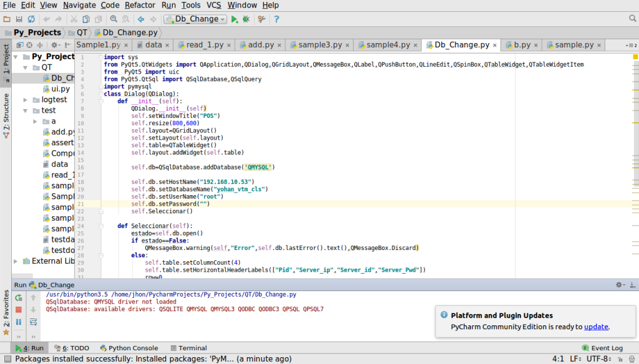
Task: Open Run panel gear settings dropdown
Action: pyautogui.click(x=620, y=285)
